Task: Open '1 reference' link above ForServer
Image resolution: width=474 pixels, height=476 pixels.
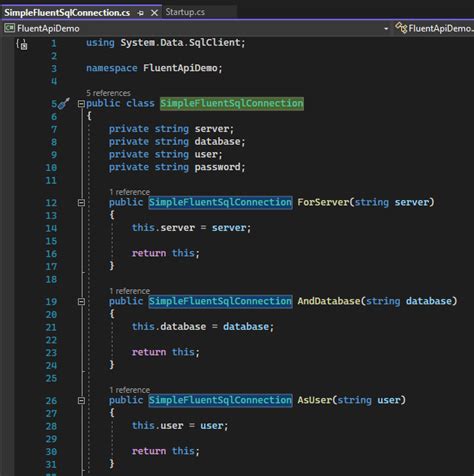Action: tap(130, 192)
